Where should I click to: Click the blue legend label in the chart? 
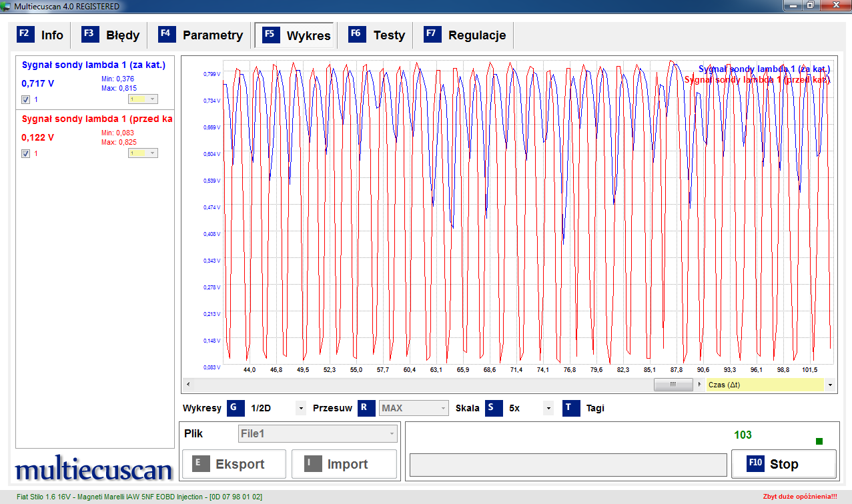(764, 69)
